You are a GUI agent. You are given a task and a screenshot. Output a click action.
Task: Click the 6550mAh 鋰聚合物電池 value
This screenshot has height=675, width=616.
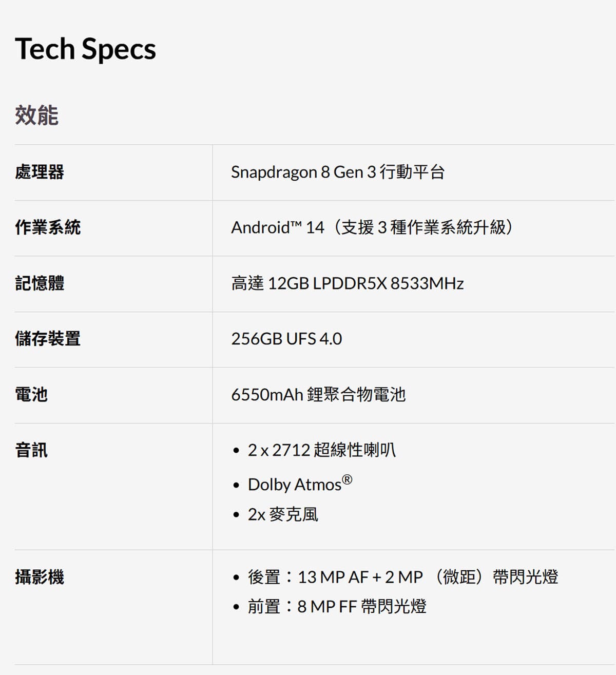click(318, 395)
